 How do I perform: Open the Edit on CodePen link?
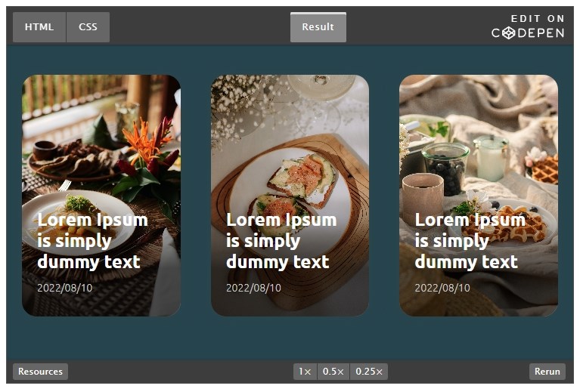[529, 26]
